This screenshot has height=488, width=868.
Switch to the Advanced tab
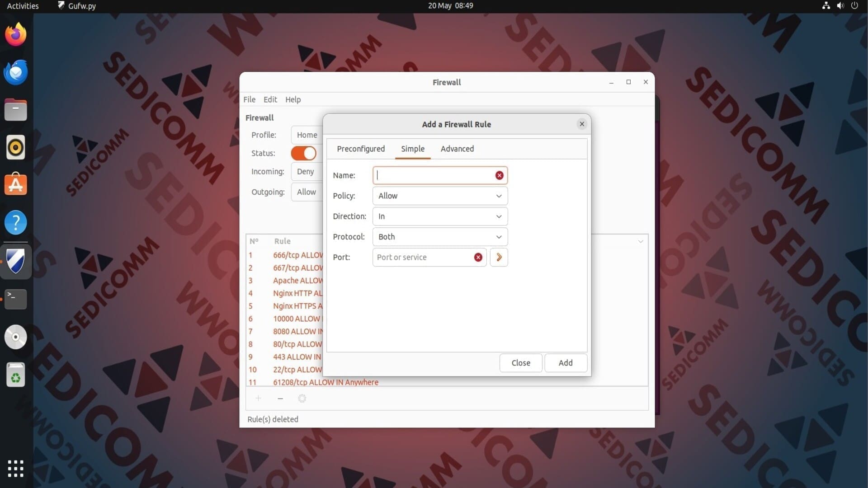457,149
